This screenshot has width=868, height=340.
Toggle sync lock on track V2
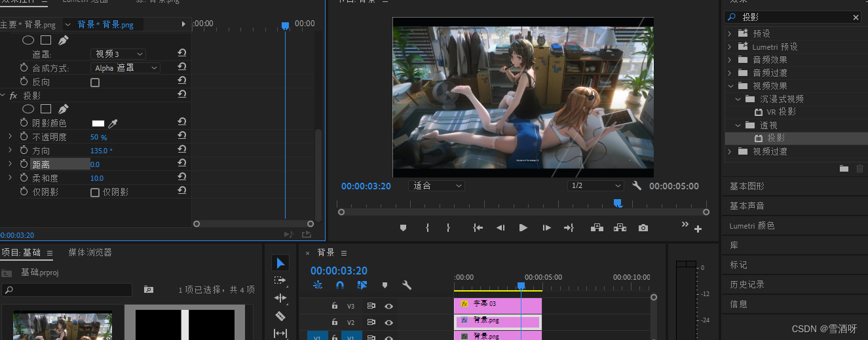(371, 322)
